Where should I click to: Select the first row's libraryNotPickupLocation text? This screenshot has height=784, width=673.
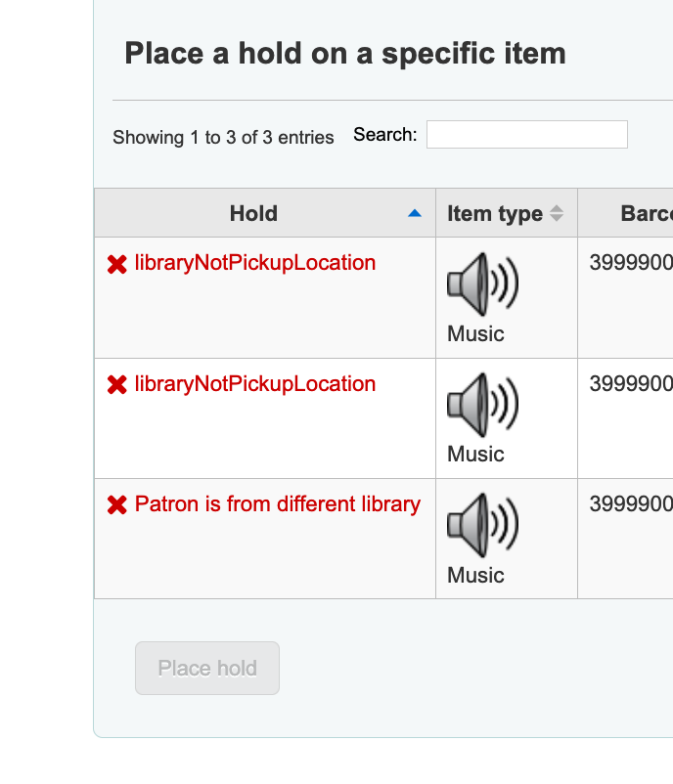pyautogui.click(x=255, y=263)
